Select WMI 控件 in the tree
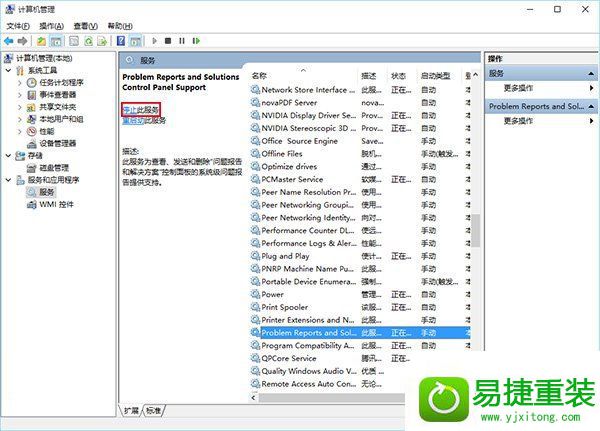Viewport: 600px width, 431px height. (56, 204)
